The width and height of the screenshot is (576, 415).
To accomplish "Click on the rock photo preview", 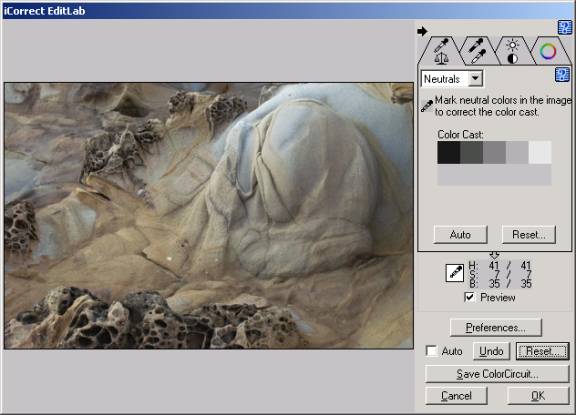I will pos(209,216).
